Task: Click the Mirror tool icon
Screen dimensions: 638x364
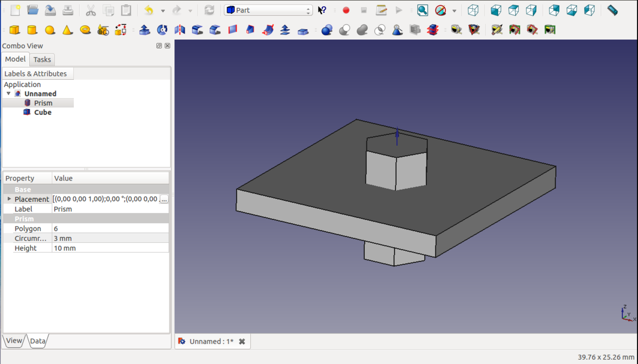Action: pos(180,30)
